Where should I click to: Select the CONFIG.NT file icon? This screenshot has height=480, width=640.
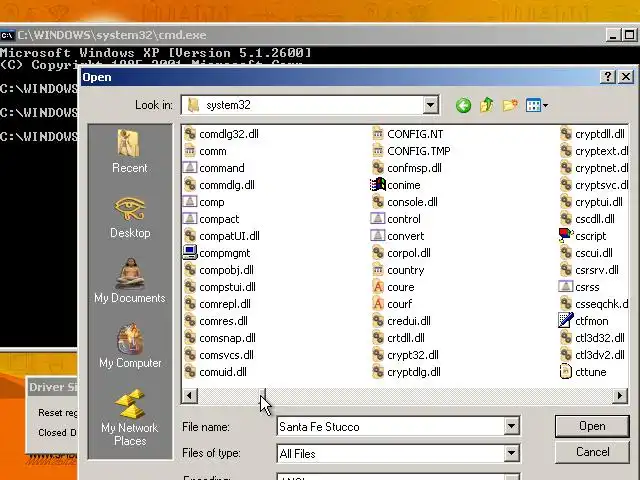(x=378, y=134)
